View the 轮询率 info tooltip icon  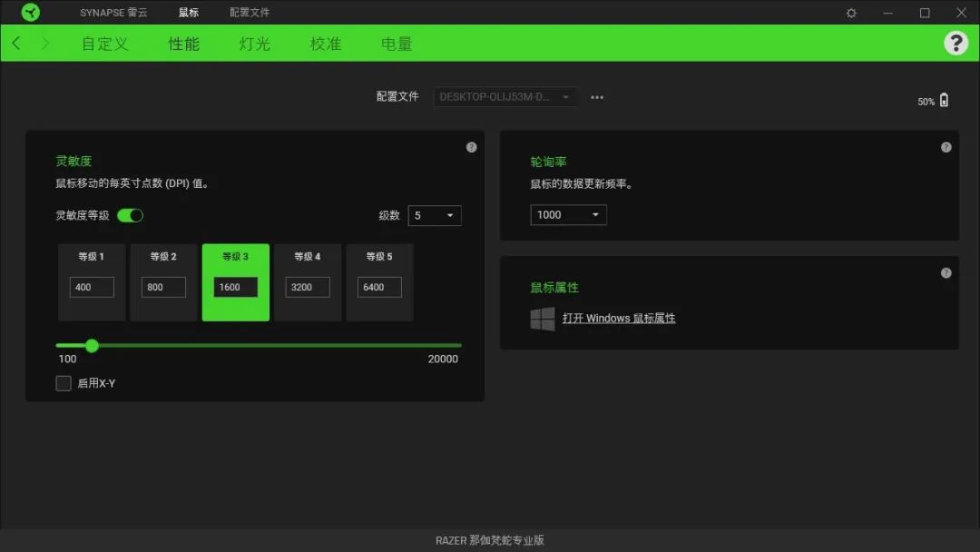click(946, 146)
